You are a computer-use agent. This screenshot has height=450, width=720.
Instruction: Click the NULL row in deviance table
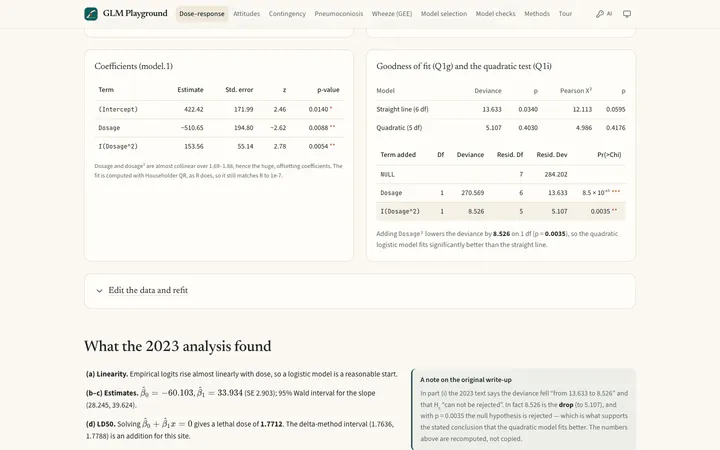point(501,174)
